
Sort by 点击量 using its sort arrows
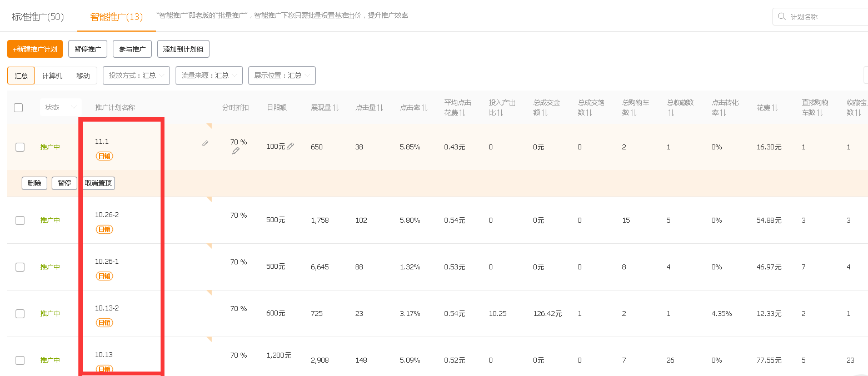380,108
